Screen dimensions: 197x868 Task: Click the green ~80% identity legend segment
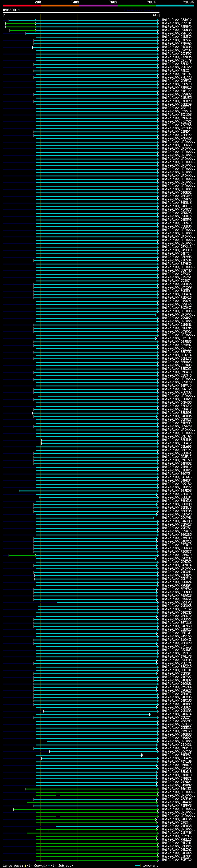point(137,6)
